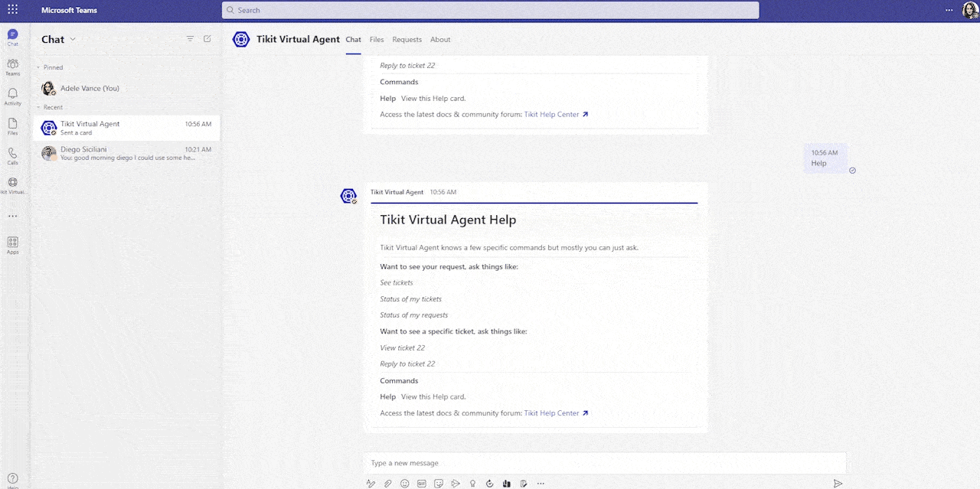Show more messaging extensions in compose toolbar
980x489 pixels.
point(541,484)
